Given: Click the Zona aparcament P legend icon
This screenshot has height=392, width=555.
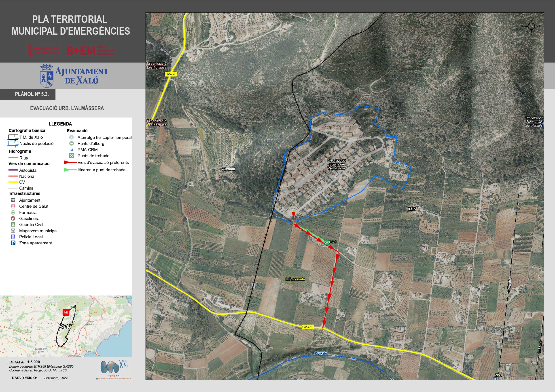Looking at the screenshot, I should click(x=13, y=243).
